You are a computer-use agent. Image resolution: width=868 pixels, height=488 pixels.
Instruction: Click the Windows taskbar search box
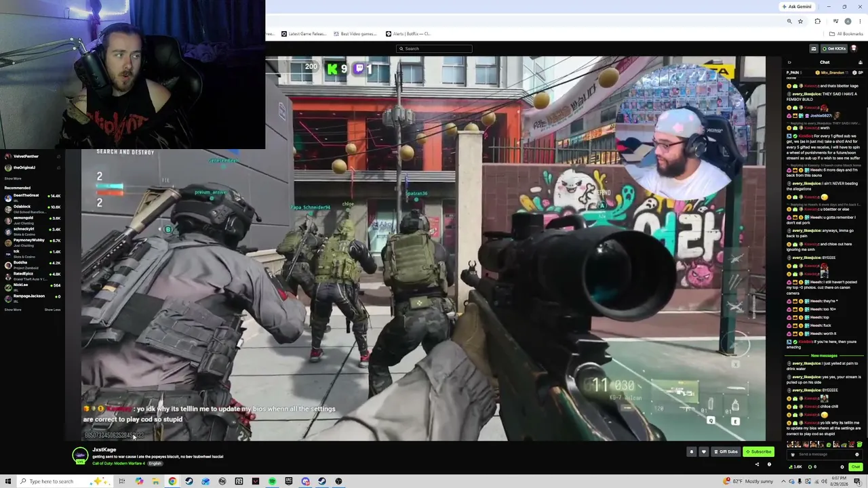[64, 481]
